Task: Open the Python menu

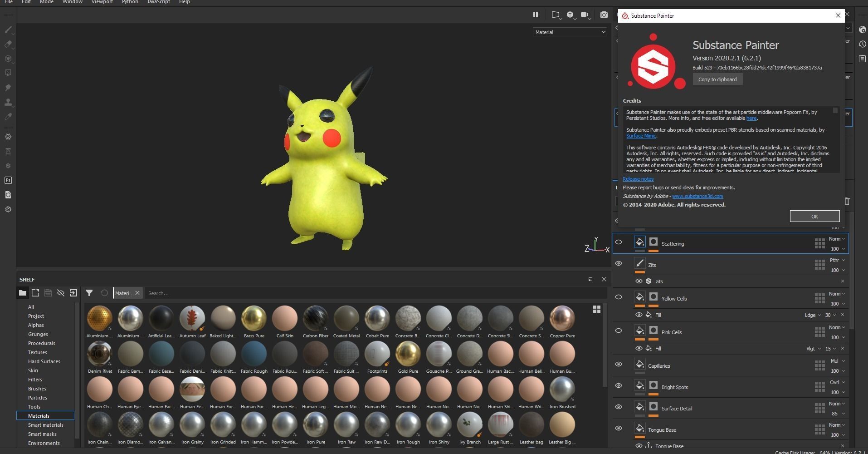Action: click(x=130, y=2)
